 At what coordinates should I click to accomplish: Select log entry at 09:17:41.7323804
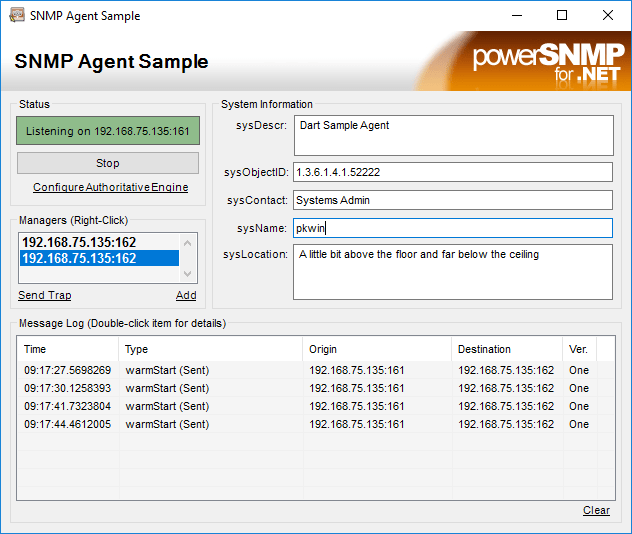point(316,406)
